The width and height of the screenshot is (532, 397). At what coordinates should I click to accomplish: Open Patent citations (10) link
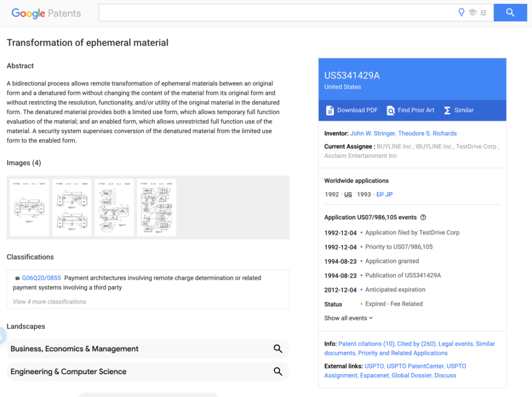(x=366, y=344)
